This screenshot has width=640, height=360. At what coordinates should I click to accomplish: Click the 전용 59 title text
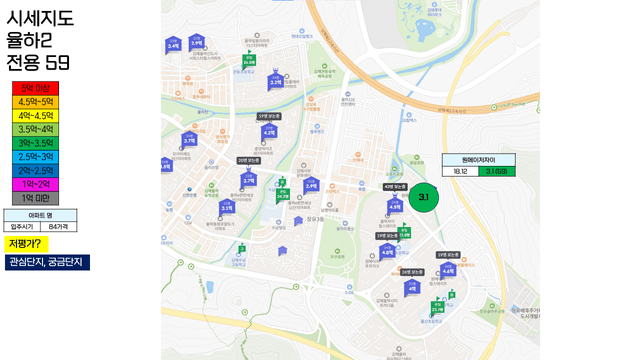tap(38, 62)
